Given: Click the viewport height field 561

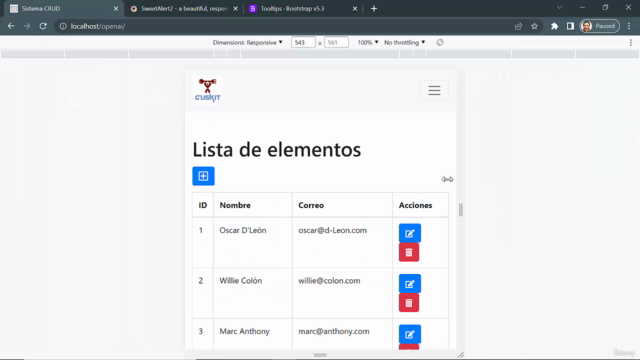Looking at the screenshot, I should tap(336, 42).
